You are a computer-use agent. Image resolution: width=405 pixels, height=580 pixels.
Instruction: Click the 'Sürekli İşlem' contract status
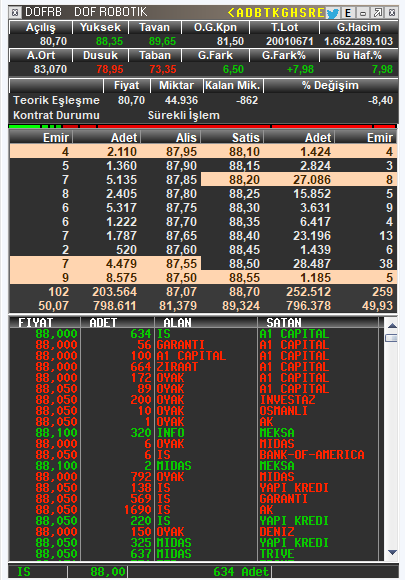click(x=184, y=115)
